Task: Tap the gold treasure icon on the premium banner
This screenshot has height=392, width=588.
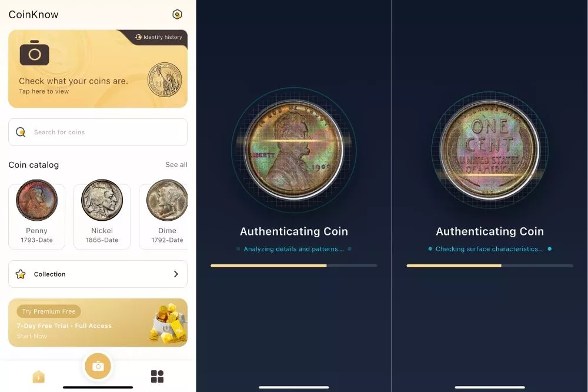Action: pos(168,323)
